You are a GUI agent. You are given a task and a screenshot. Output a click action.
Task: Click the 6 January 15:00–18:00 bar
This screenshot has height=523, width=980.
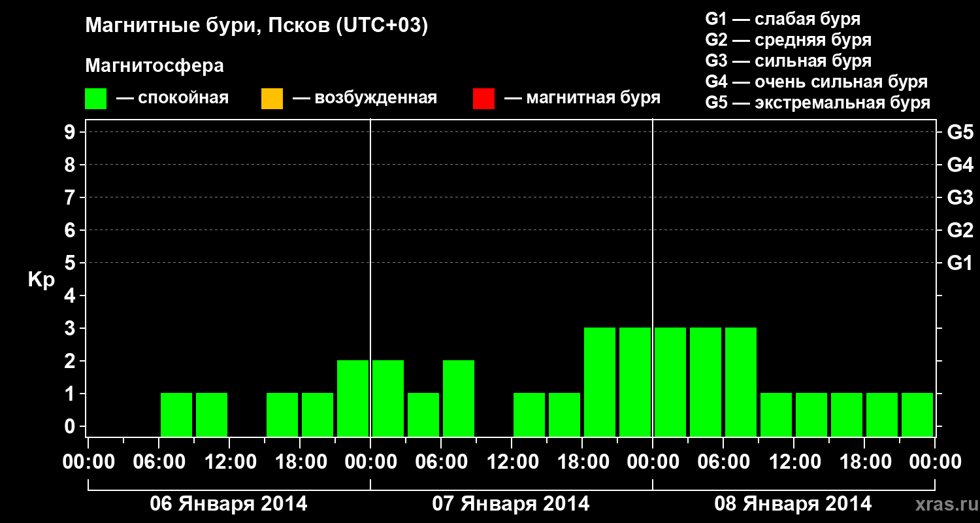tap(282, 414)
